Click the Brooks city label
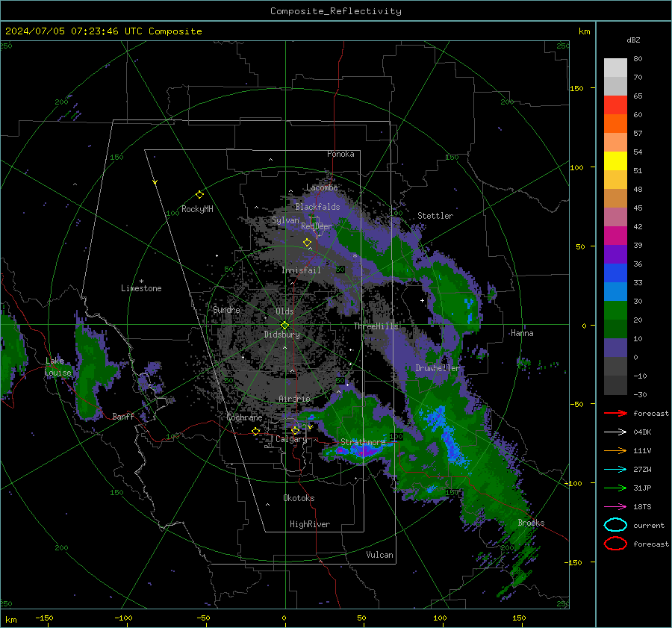The width and height of the screenshot is (672, 628). pos(531,523)
